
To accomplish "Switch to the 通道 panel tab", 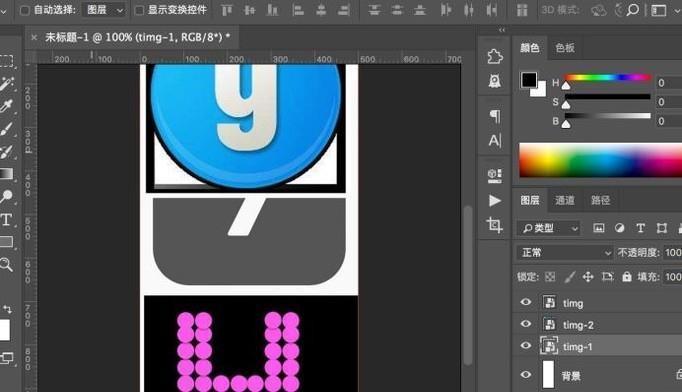I will pyautogui.click(x=565, y=200).
